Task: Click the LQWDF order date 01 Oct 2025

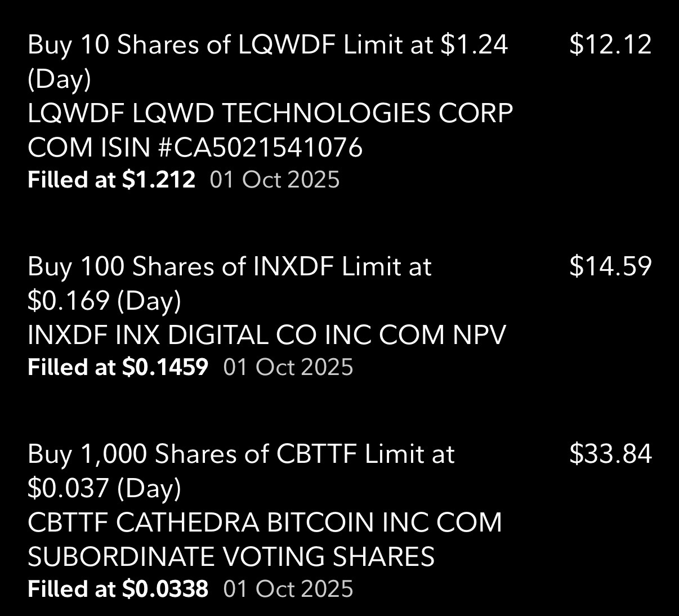Action: tap(275, 180)
